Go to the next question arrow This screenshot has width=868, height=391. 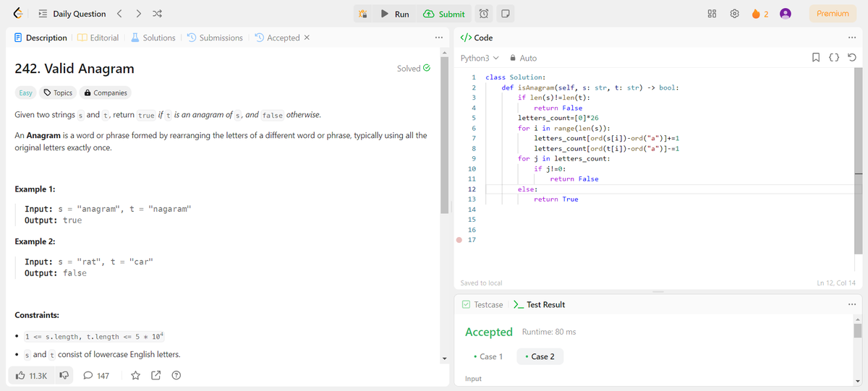139,14
